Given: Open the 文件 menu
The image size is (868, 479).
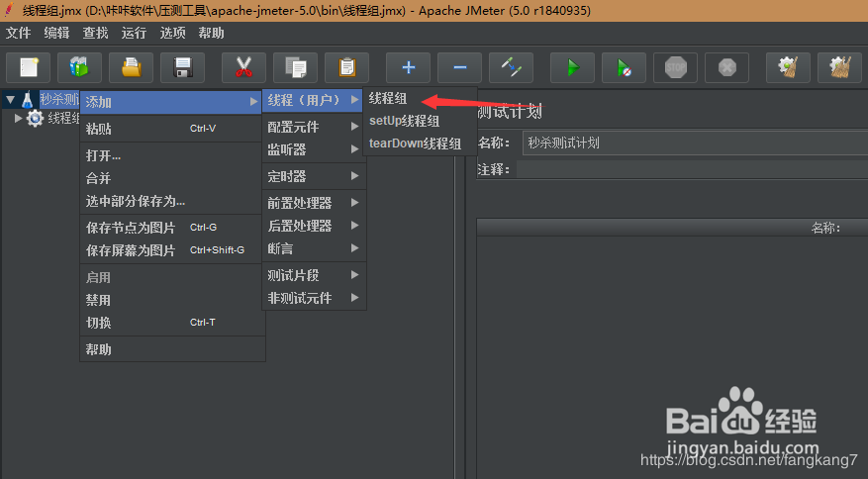Looking at the screenshot, I should (x=18, y=34).
